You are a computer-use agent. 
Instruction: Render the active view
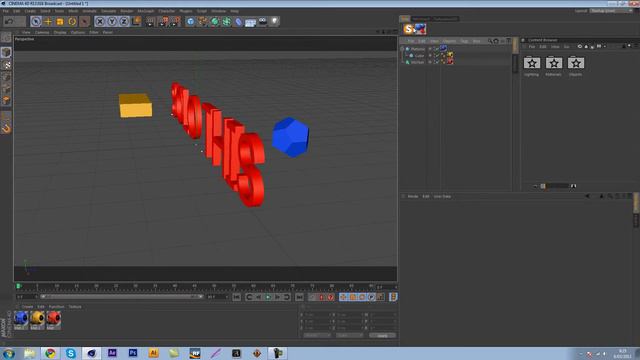pos(151,21)
